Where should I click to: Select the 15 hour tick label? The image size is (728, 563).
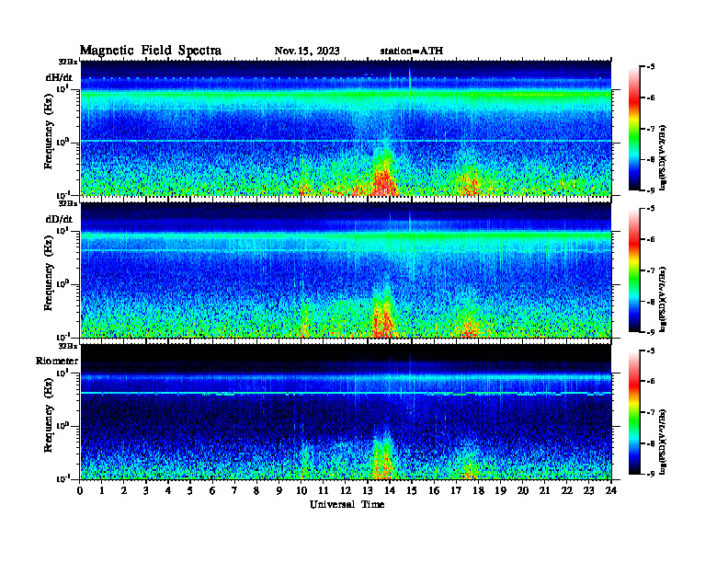[412, 491]
